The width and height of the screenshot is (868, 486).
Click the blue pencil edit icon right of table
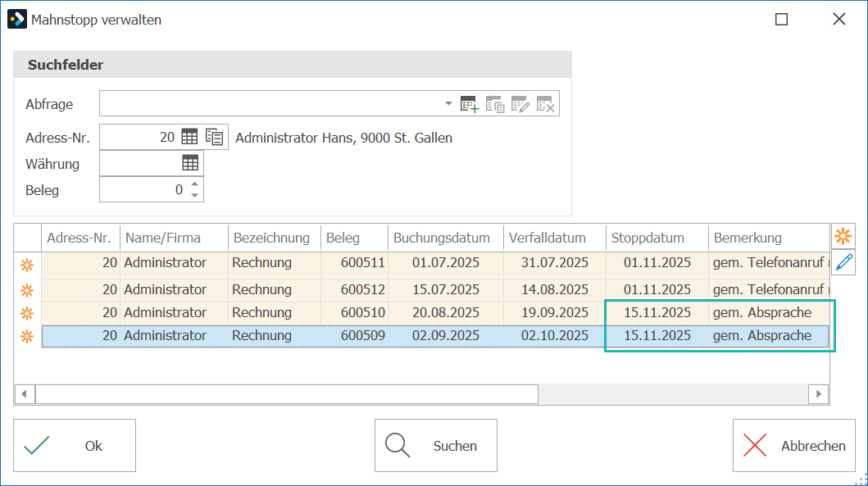(x=843, y=262)
